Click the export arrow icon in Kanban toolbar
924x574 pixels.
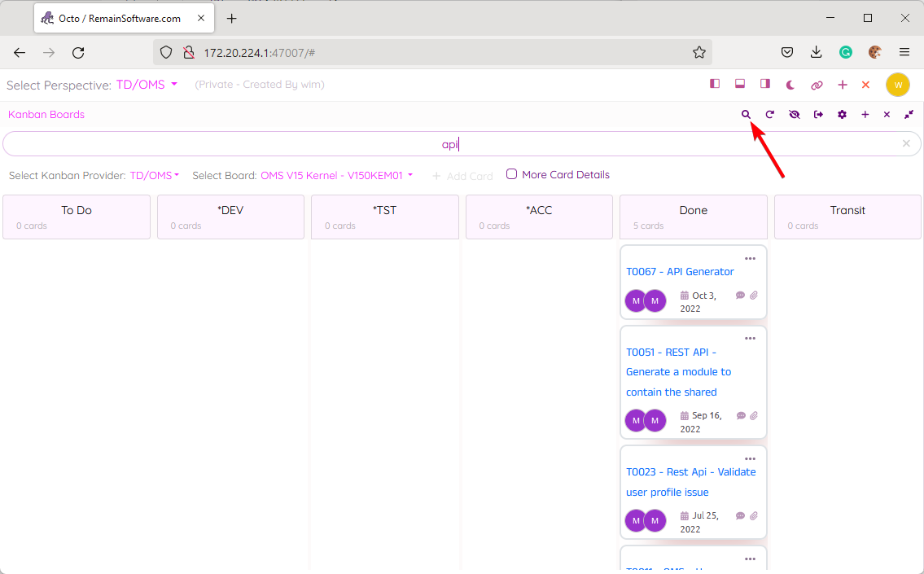[x=818, y=115]
